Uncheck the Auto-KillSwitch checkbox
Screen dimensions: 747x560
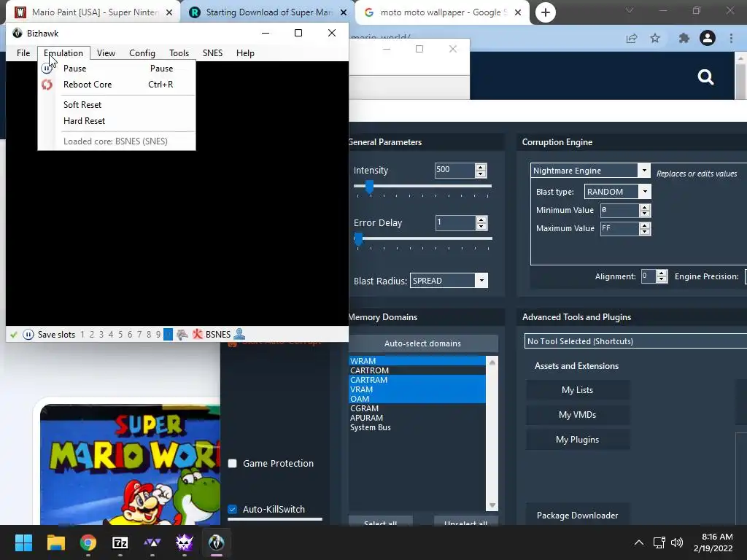233,510
